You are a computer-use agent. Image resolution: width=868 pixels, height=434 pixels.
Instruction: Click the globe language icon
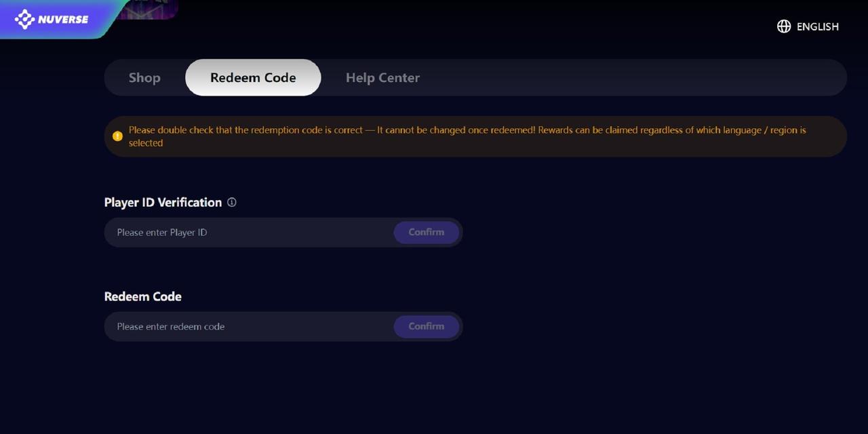(784, 26)
